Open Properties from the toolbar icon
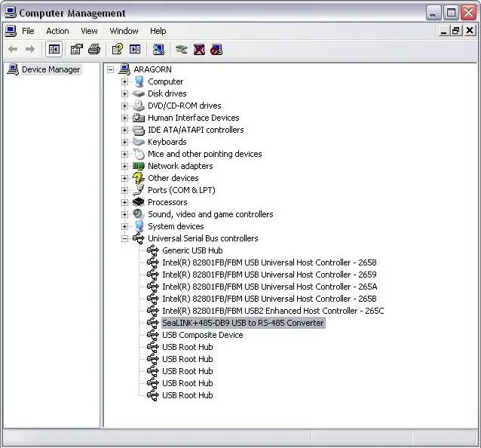 pos(77,49)
